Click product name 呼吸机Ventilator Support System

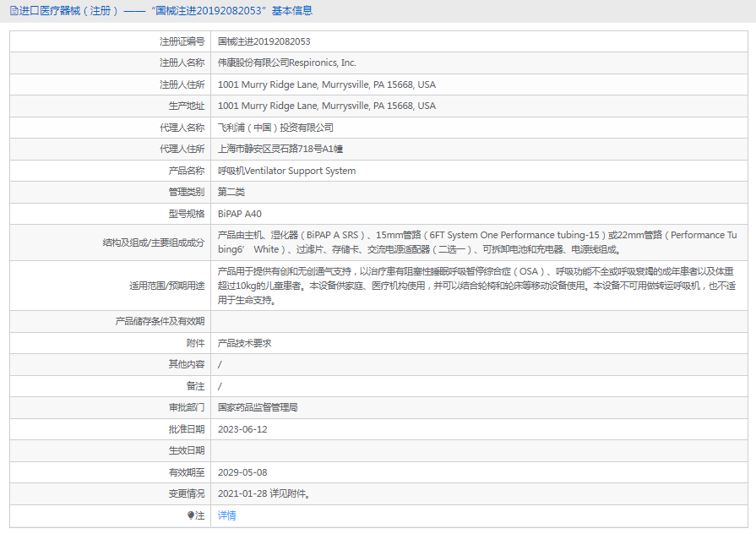click(286, 171)
